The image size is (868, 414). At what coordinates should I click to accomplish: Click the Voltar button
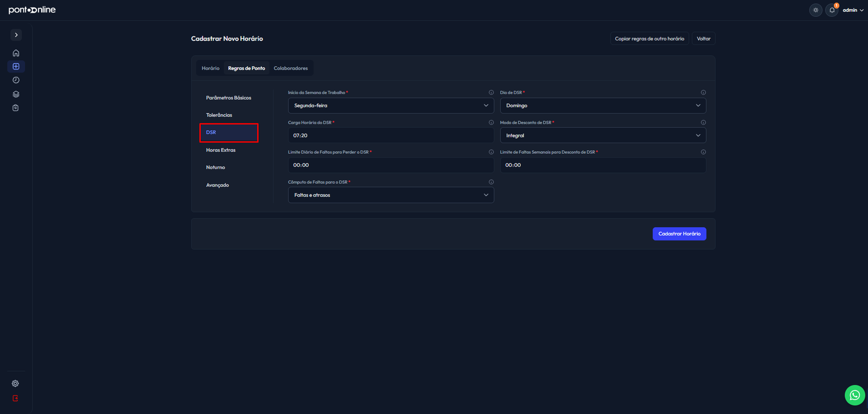tap(704, 38)
